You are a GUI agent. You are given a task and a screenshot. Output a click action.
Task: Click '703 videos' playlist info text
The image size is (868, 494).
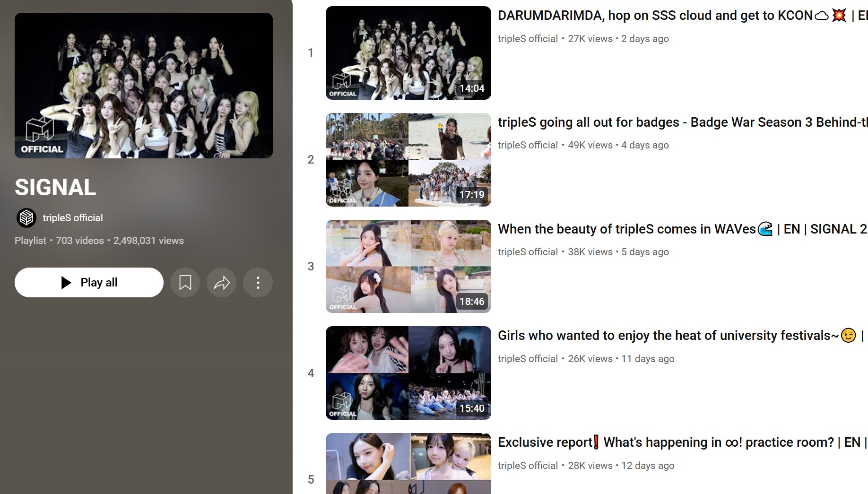point(80,241)
